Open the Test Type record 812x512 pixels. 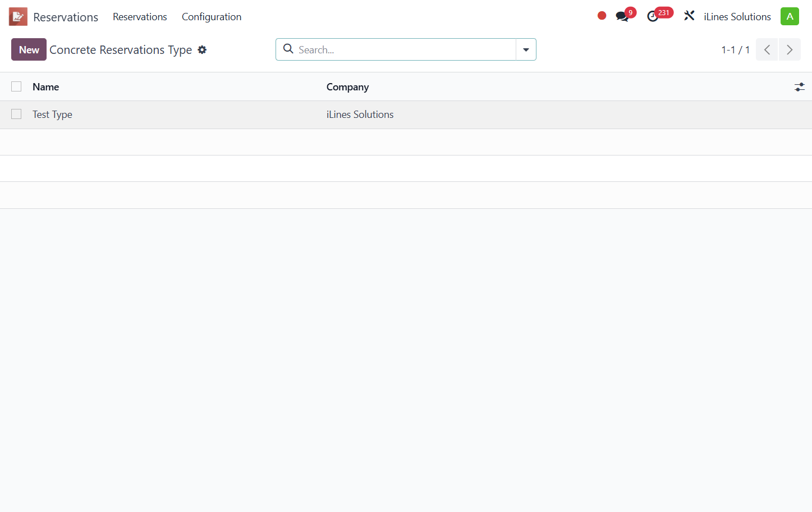[x=52, y=115]
